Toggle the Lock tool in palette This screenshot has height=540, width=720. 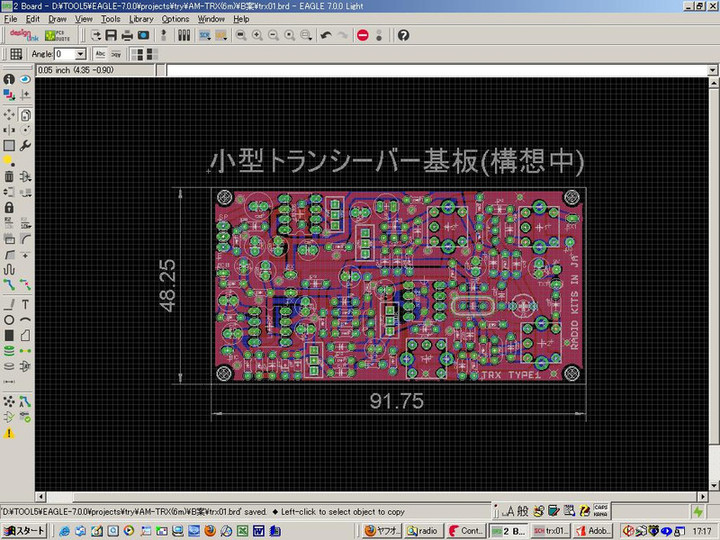click(9, 207)
